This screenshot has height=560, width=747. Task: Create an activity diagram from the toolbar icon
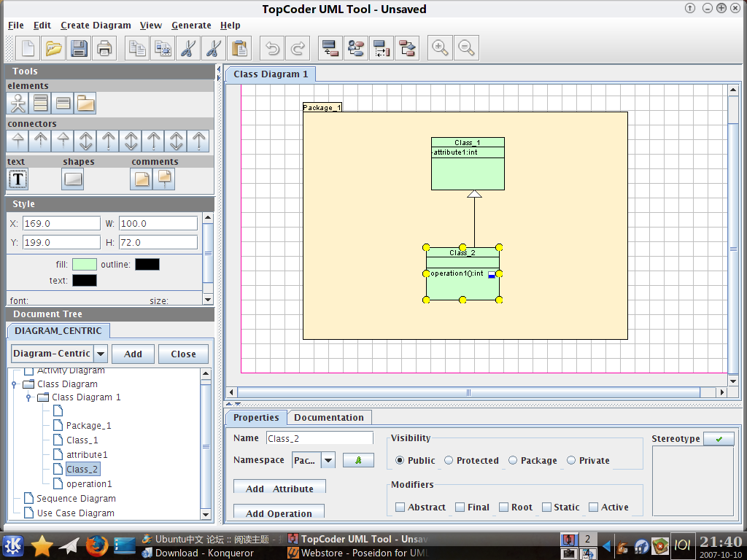click(407, 48)
